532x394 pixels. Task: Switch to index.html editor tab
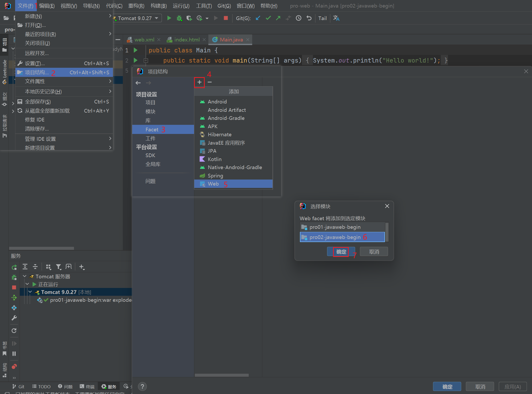(187, 40)
